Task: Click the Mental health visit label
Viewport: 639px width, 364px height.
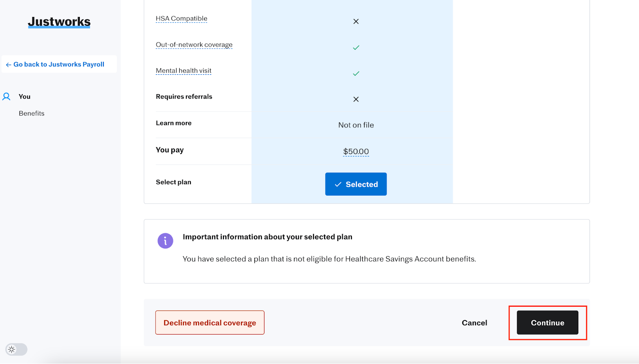Action: click(x=183, y=71)
